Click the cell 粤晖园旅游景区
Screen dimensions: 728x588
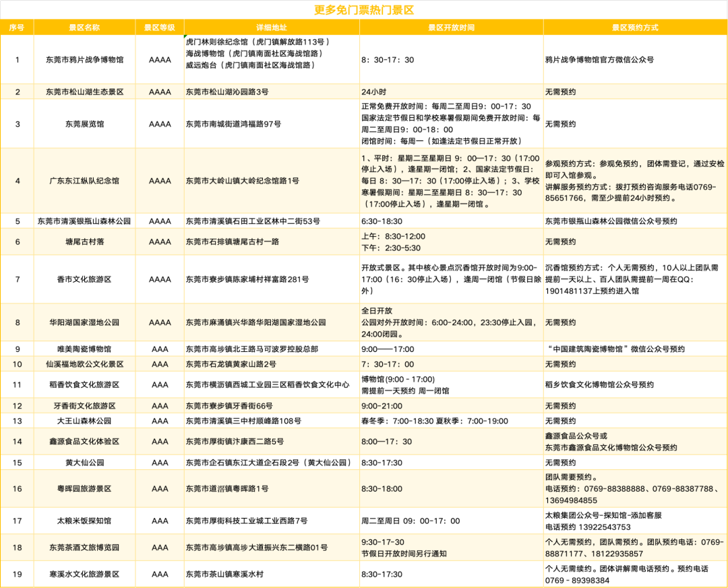84,489
